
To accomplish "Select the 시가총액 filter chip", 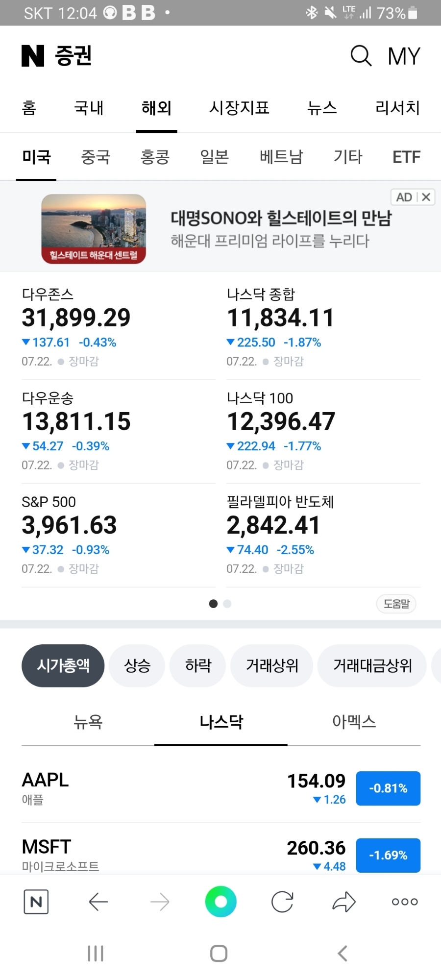I will pyautogui.click(x=63, y=665).
